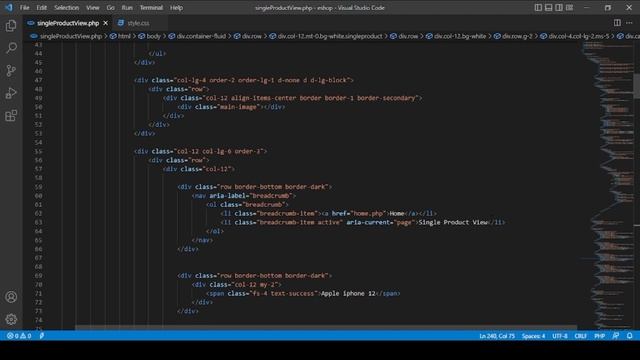Open the notifications bell
The height and width of the screenshot is (360, 640).
coord(629,336)
